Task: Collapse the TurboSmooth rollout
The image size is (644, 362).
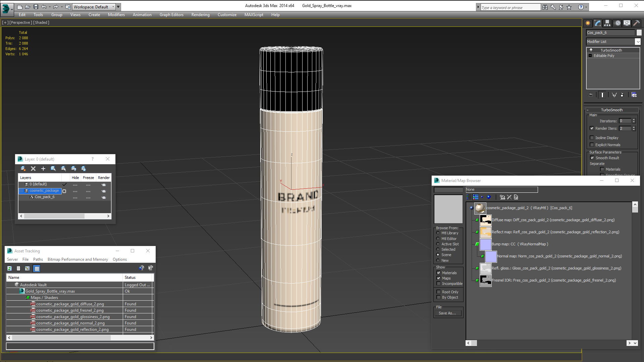Action: (x=588, y=110)
